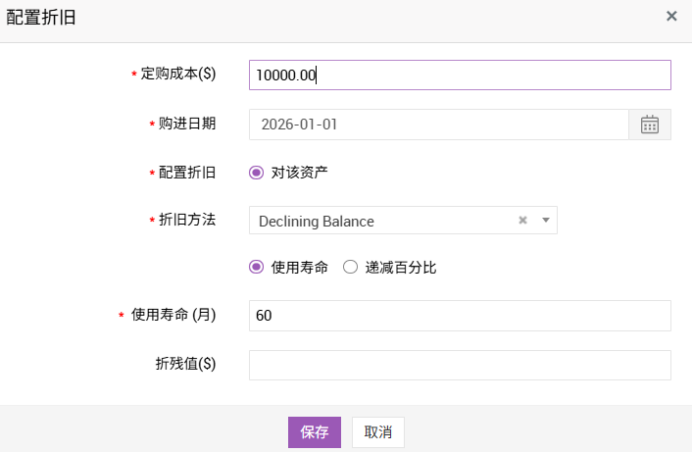
Task: Click the 购进日期 field showing 2026-01-01
Action: 438,125
